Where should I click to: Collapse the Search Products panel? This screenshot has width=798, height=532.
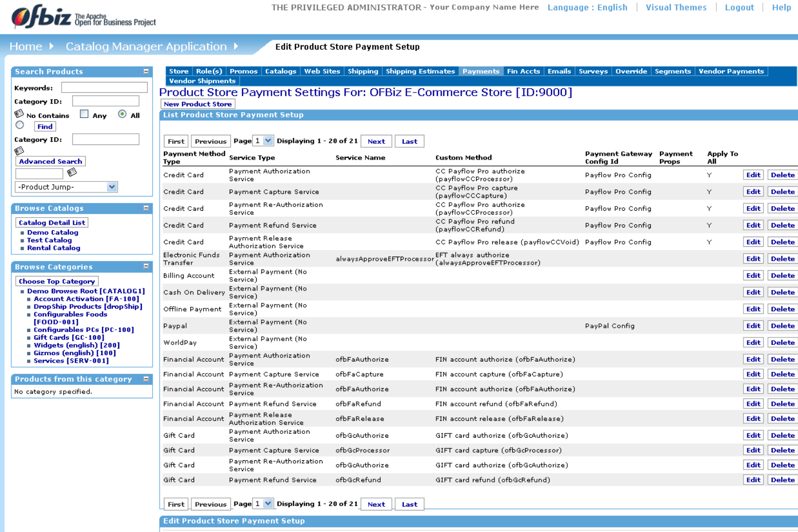click(146, 71)
